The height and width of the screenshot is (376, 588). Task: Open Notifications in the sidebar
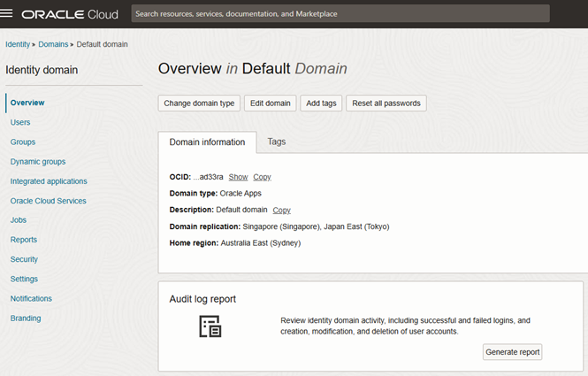(31, 299)
